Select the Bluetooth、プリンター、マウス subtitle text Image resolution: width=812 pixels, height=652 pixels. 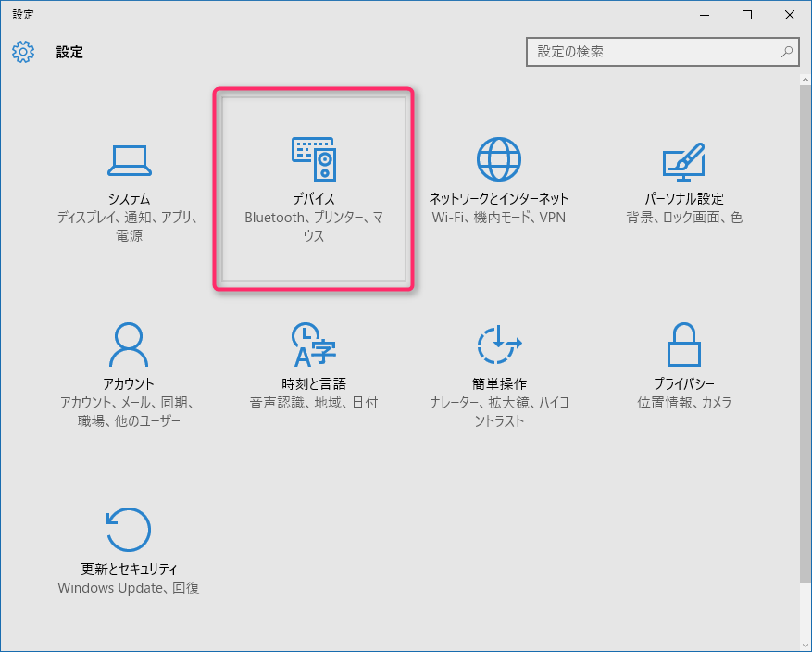pyautogui.click(x=313, y=227)
